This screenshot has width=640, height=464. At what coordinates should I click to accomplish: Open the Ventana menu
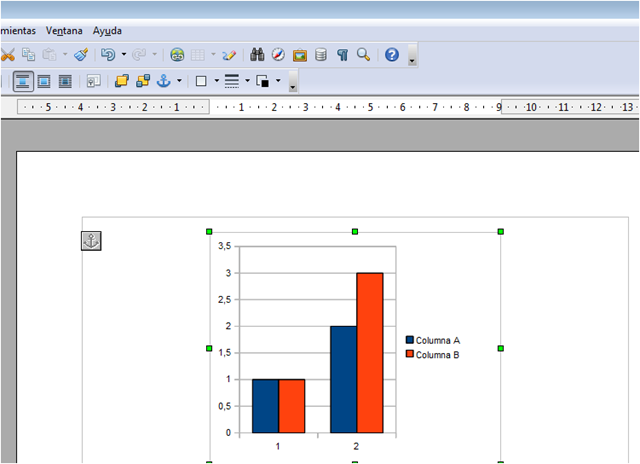tap(64, 31)
